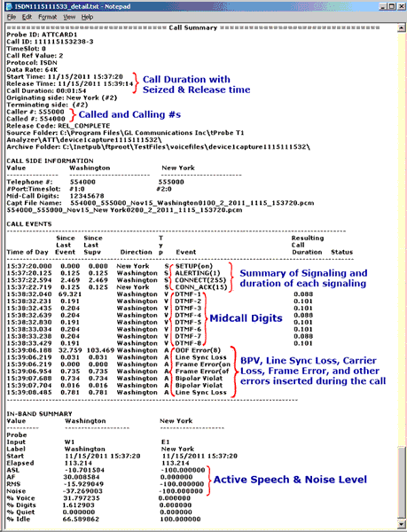Click the '69.321' since-last-event value
The image size is (407, 532).
click(x=70, y=294)
